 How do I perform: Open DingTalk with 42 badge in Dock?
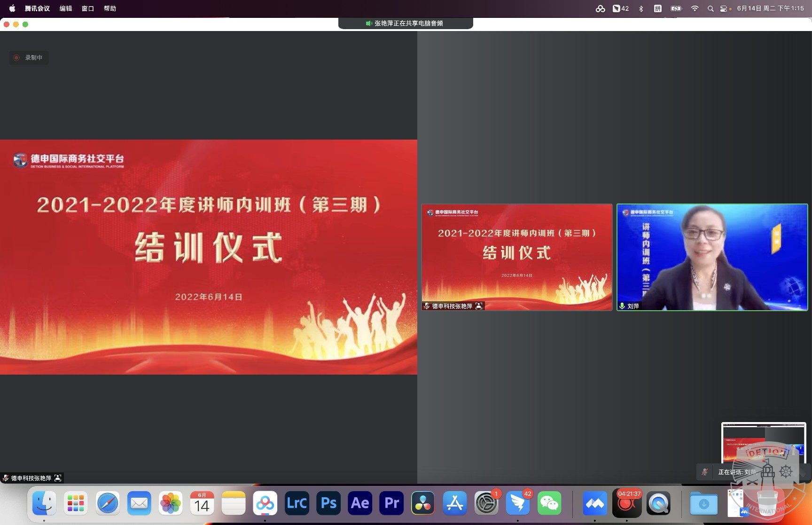pyautogui.click(x=518, y=503)
